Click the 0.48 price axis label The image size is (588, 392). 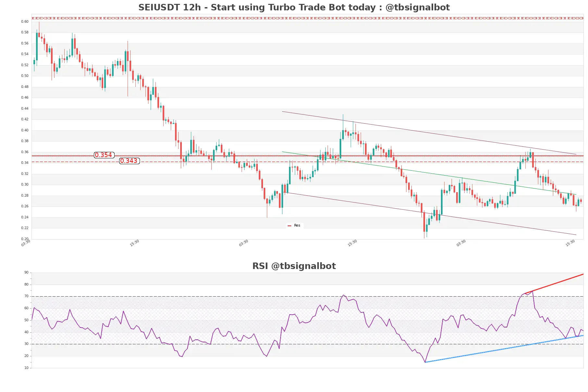click(25, 87)
